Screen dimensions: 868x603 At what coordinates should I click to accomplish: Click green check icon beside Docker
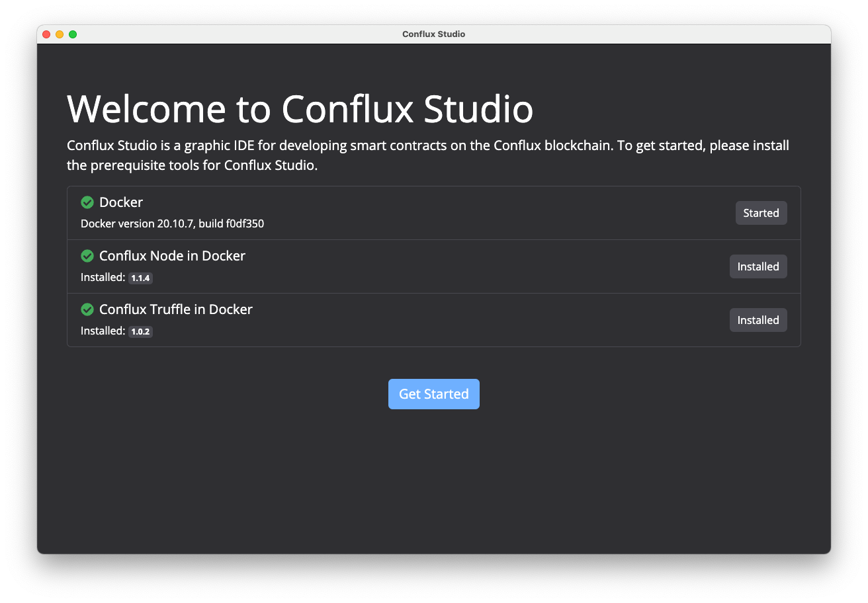87,202
